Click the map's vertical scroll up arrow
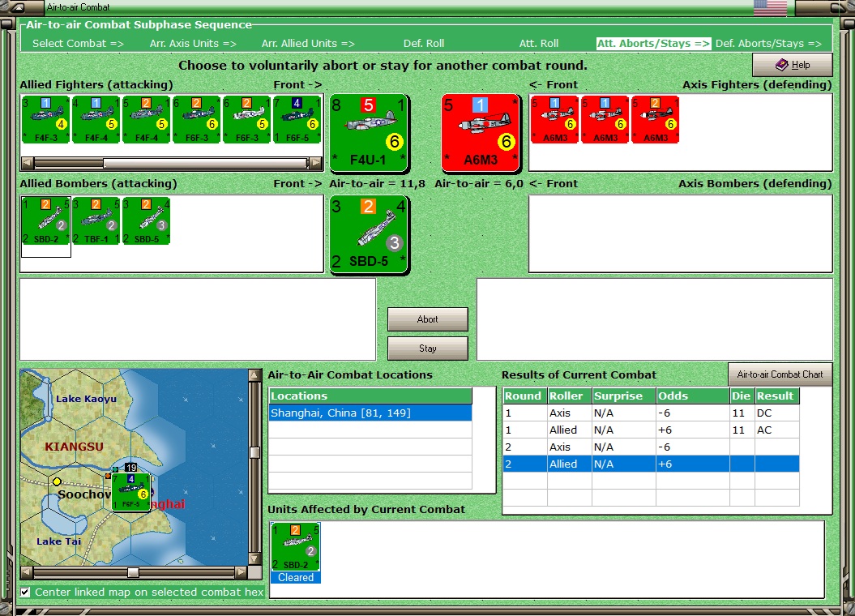Image resolution: width=855 pixels, height=616 pixels. coord(254,375)
